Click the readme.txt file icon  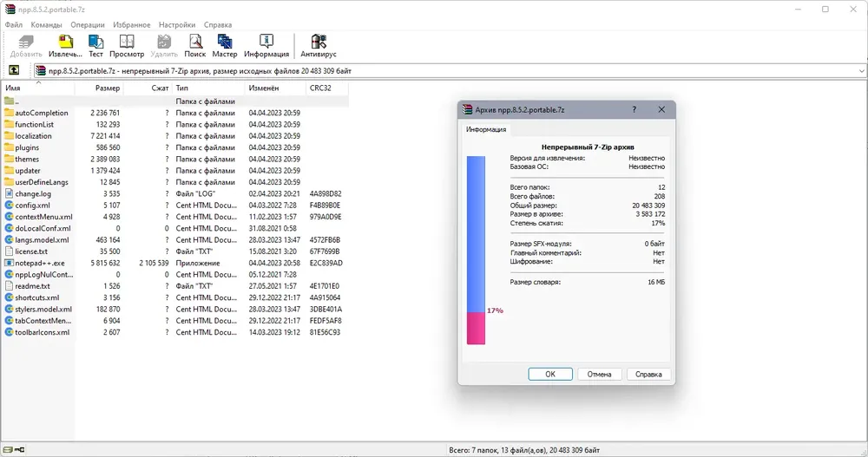click(9, 286)
